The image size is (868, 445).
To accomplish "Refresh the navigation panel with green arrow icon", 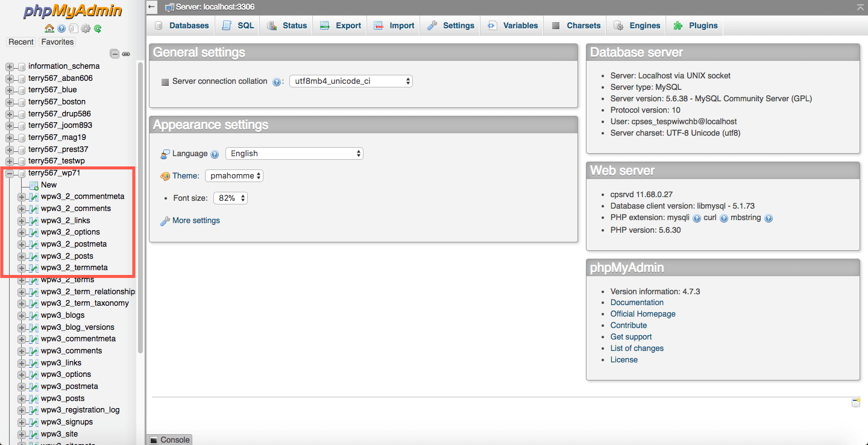I will point(98,28).
